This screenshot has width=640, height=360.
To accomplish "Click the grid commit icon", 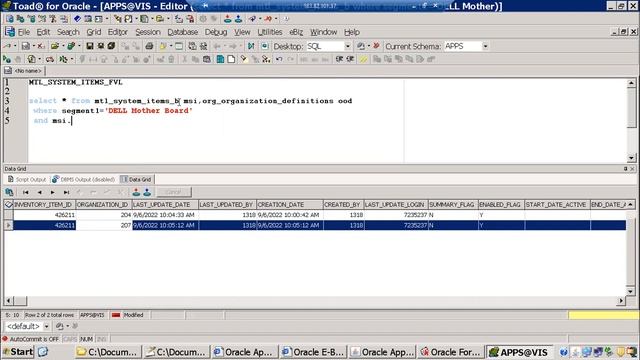I will 136,192.
